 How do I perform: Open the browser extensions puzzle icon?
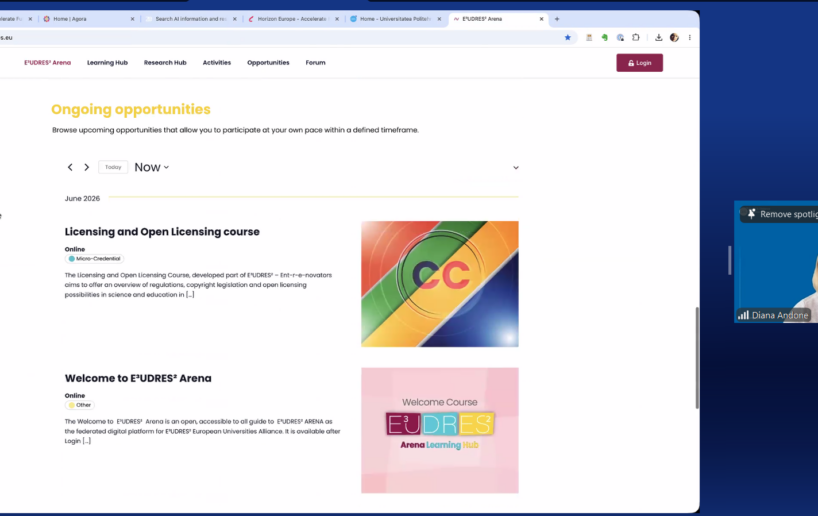pyautogui.click(x=635, y=38)
